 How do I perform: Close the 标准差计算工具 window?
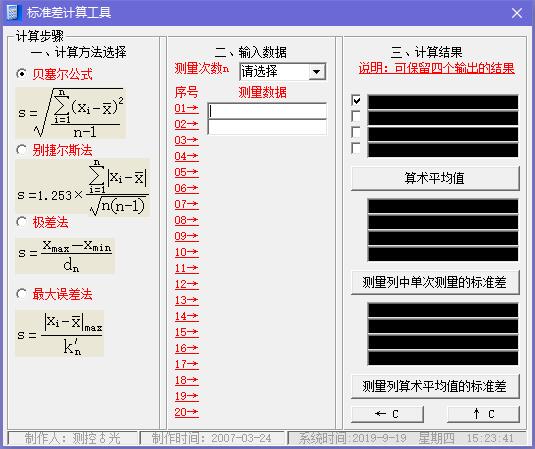coord(517,13)
